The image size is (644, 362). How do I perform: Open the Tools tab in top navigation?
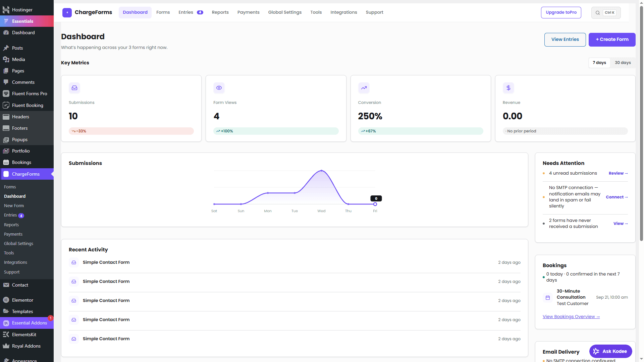point(316,12)
